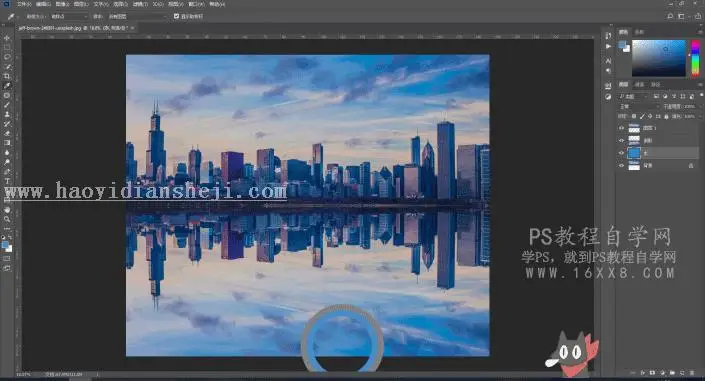Select the Brush tool
This screenshot has width=705, height=381.
point(7,105)
